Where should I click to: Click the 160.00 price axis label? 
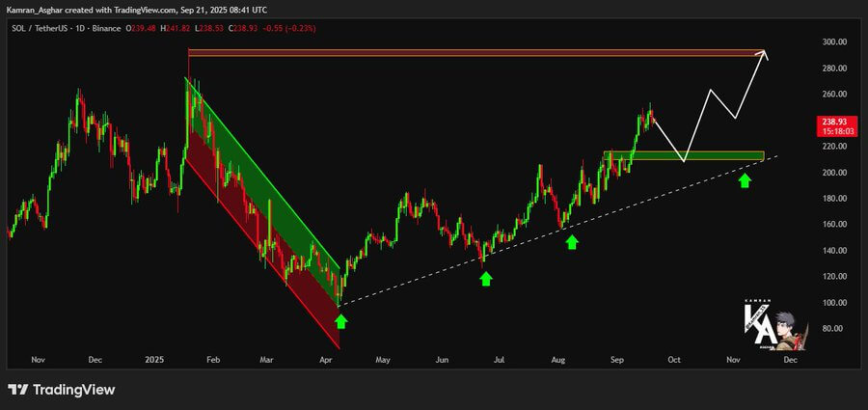click(x=833, y=225)
